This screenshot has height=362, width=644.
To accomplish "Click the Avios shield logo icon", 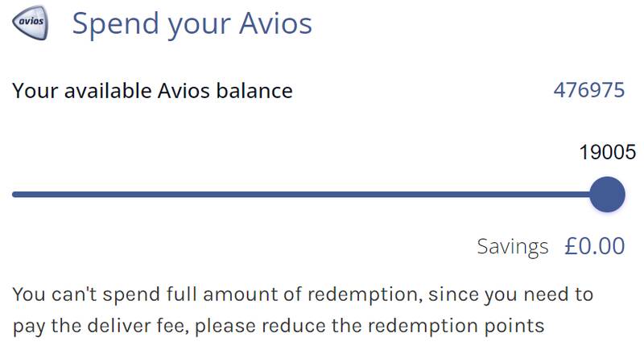I will click(31, 23).
